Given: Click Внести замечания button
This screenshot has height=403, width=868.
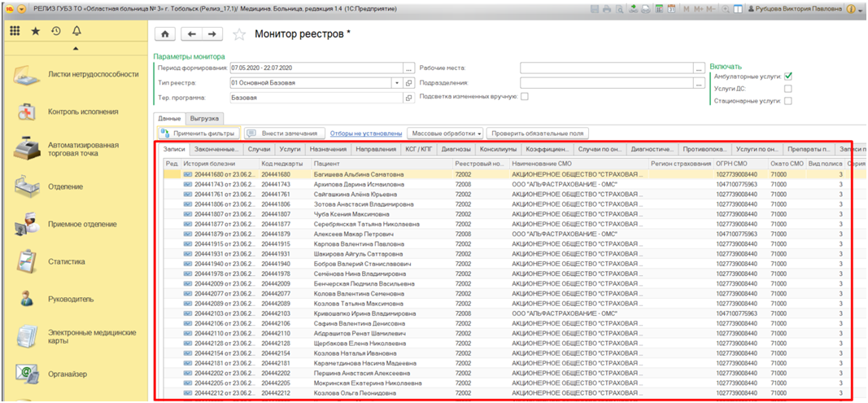Looking at the screenshot, I should (284, 134).
